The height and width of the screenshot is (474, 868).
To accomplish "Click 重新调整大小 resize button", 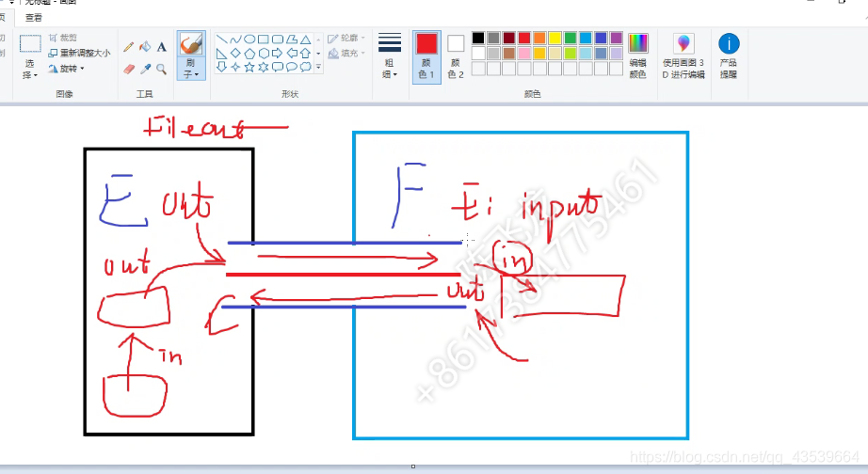I will click(x=79, y=53).
